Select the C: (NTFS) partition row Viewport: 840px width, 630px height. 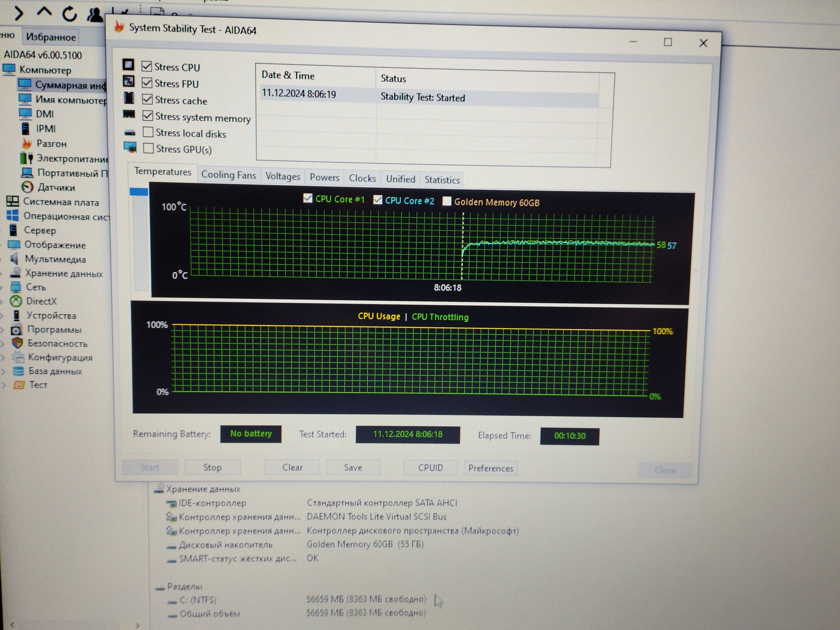[x=297, y=599]
